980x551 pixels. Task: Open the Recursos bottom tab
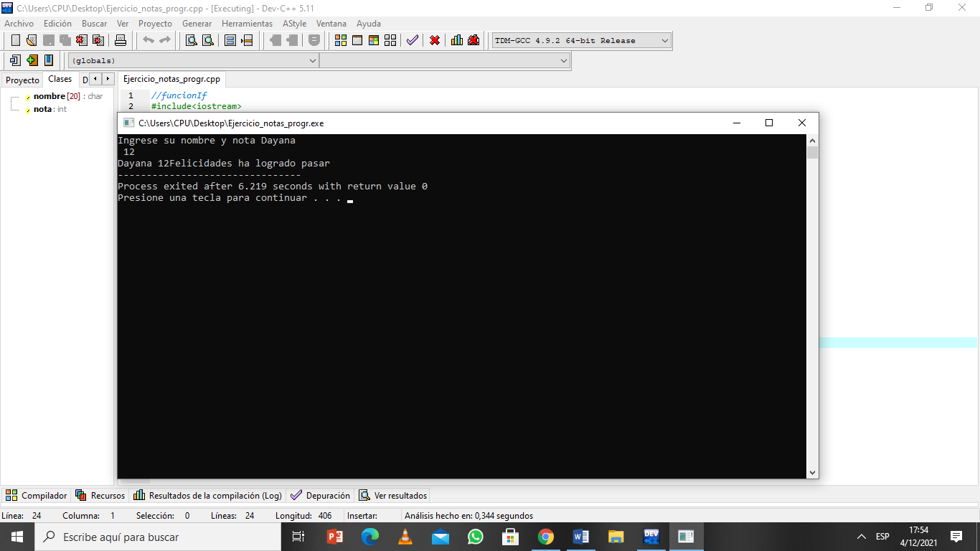(x=100, y=495)
